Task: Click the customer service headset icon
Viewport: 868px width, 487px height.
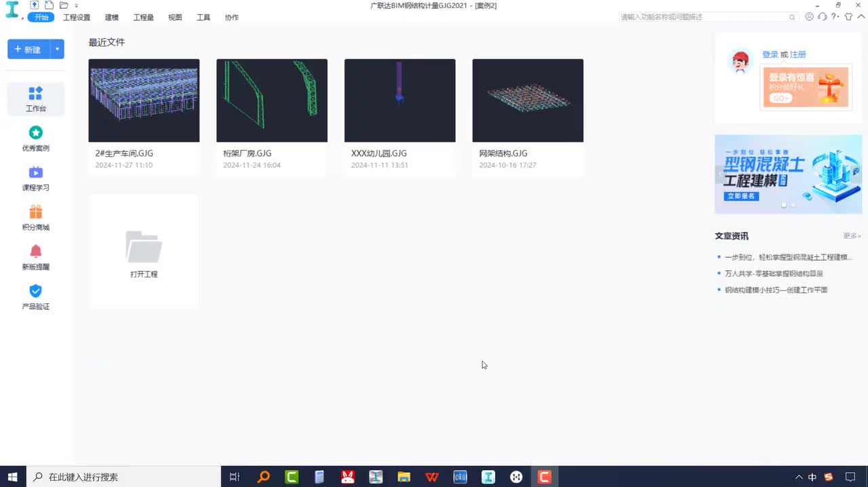Action: 822,17
